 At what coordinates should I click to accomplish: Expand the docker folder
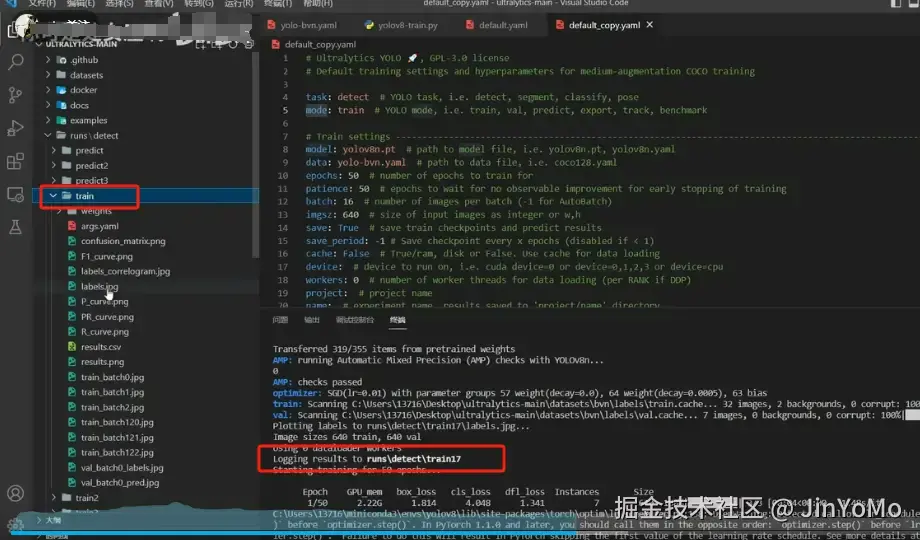(48, 90)
